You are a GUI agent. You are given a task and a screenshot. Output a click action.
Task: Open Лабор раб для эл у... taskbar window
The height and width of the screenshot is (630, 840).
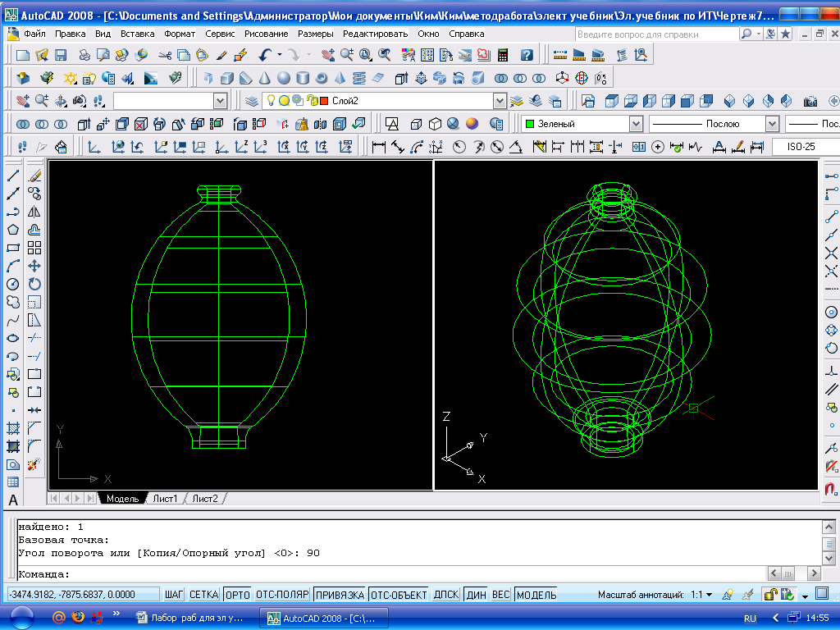[x=189, y=618]
